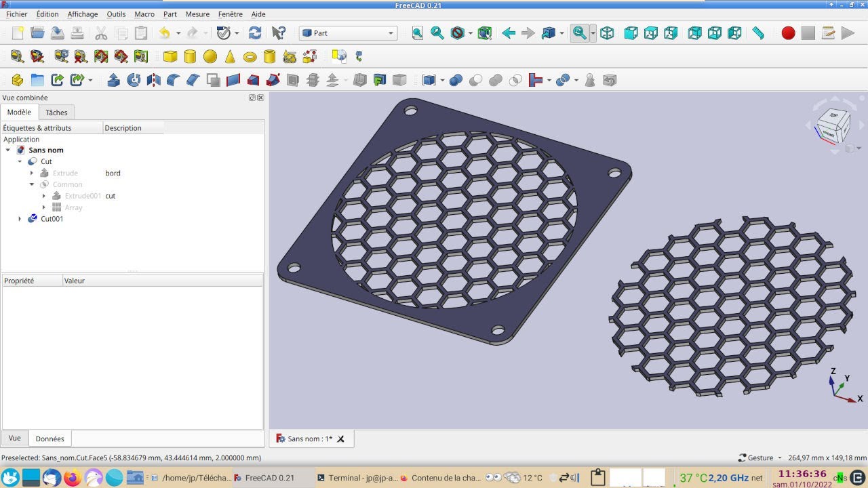Collapse the Common tree item
Screen dimensions: 868x488
pos(32,184)
